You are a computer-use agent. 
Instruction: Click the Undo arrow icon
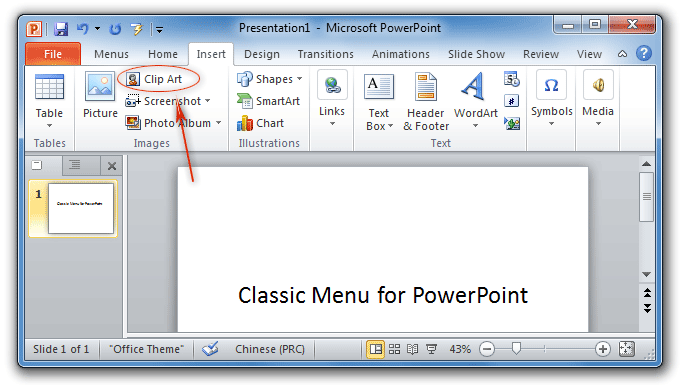82,29
